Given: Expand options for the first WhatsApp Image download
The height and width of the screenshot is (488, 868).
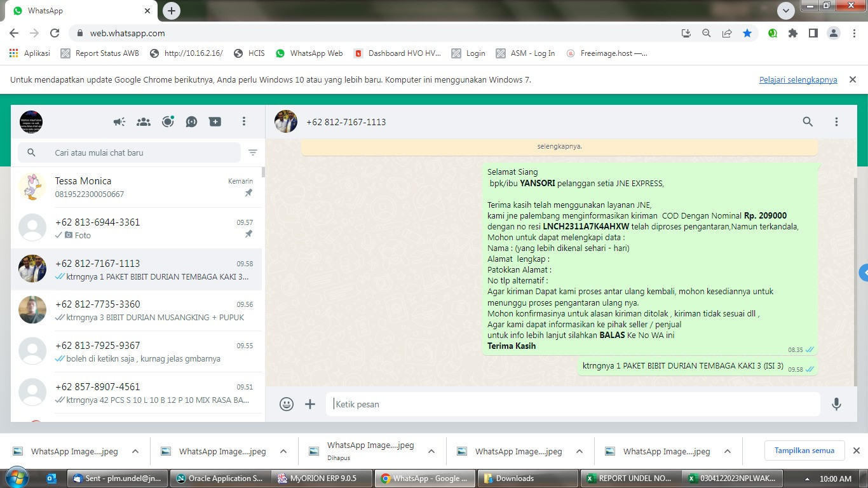Looking at the screenshot, I should (135, 451).
